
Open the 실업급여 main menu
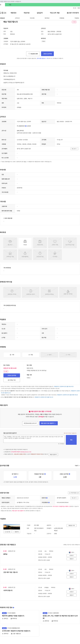click(40, 13)
